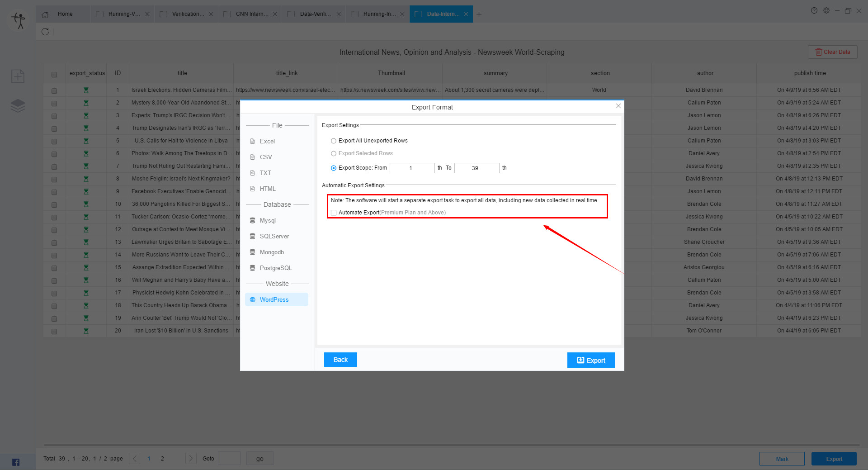The height and width of the screenshot is (470, 868).
Task: Add a new tab with plus icon
Action: click(x=479, y=14)
